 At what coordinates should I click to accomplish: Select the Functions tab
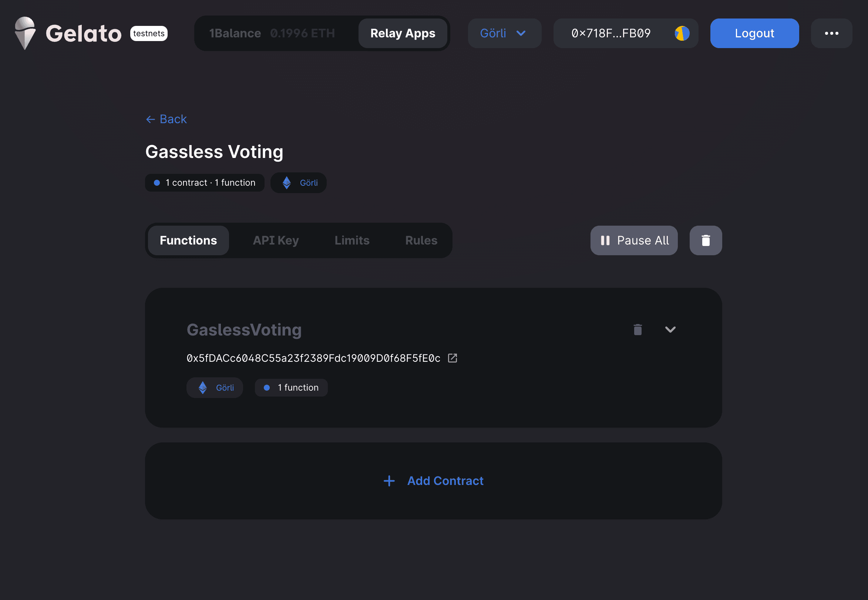pyautogui.click(x=188, y=240)
